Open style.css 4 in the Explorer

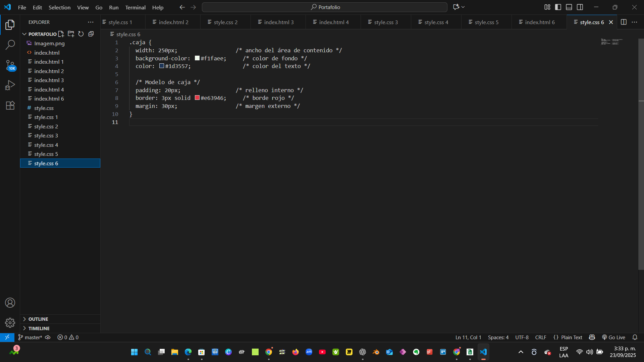60,145
